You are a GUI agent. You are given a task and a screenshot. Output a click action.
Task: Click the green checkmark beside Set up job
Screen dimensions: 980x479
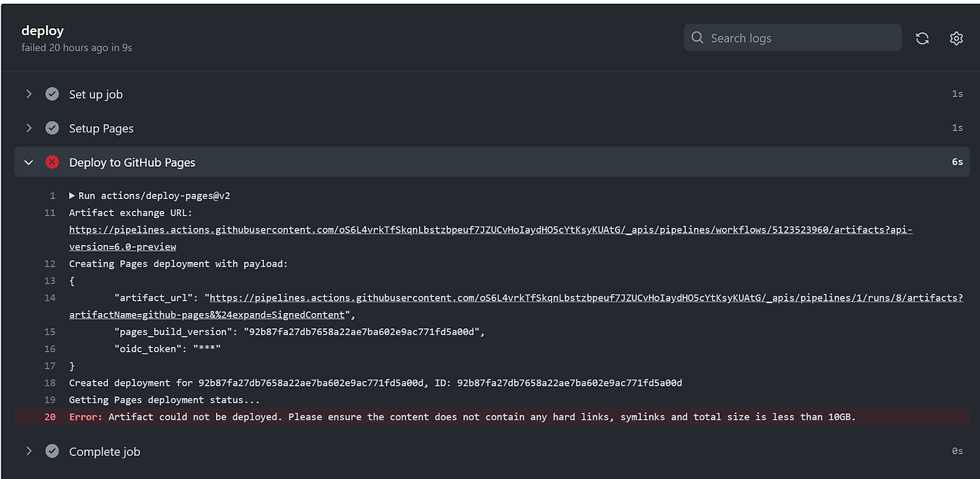[52, 93]
